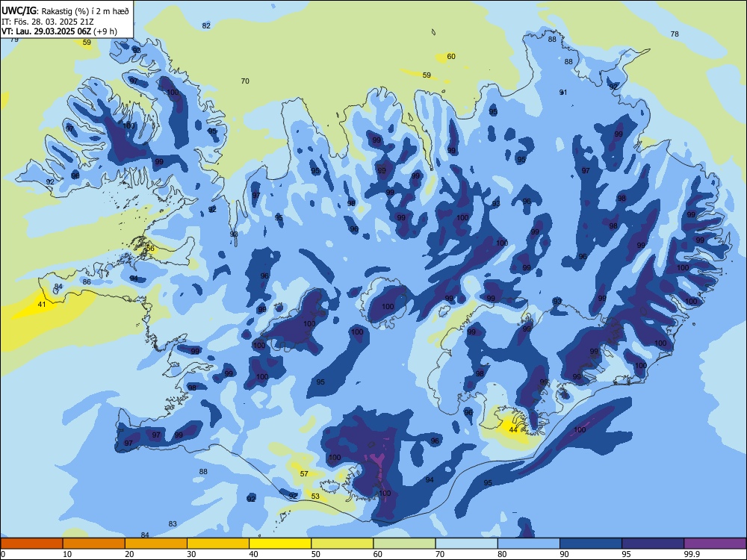Pick the pale yellow 50–60 legend swatch

click(x=342, y=544)
